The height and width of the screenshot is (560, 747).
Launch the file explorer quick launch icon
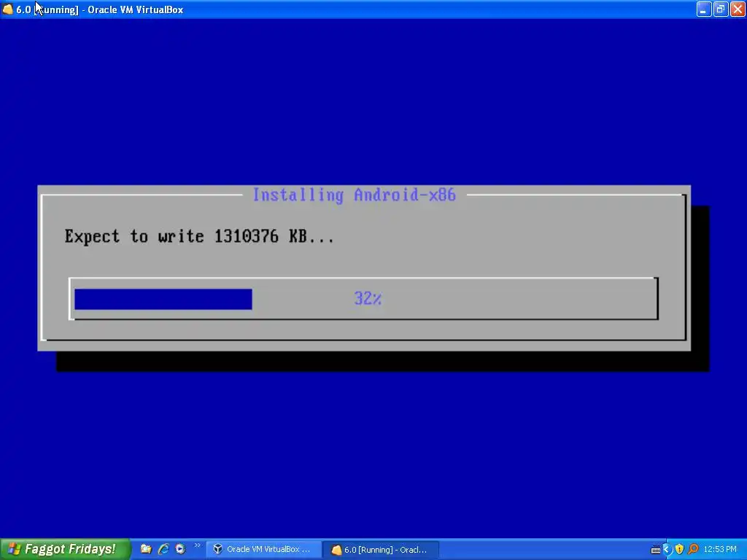tap(146, 549)
